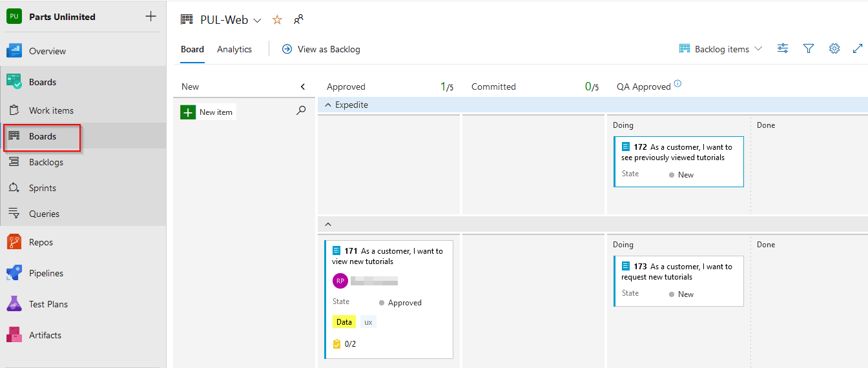
Task: Switch to the Analytics tab
Action: click(234, 49)
